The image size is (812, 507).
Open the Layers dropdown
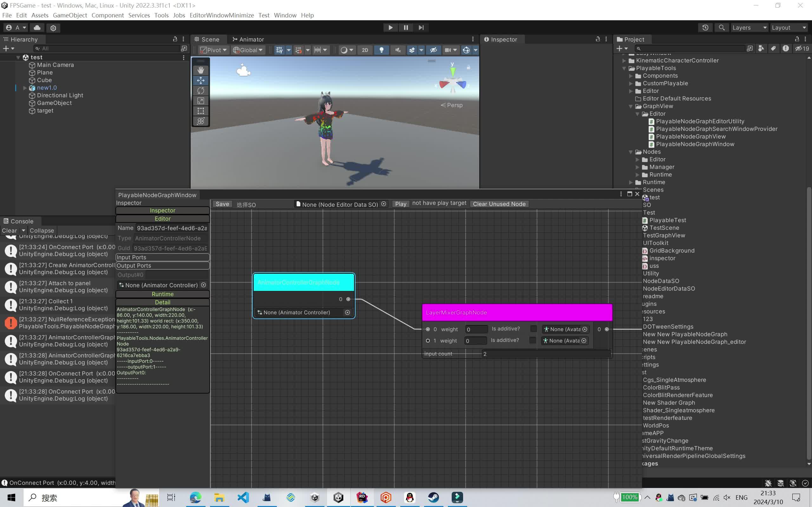coord(749,28)
